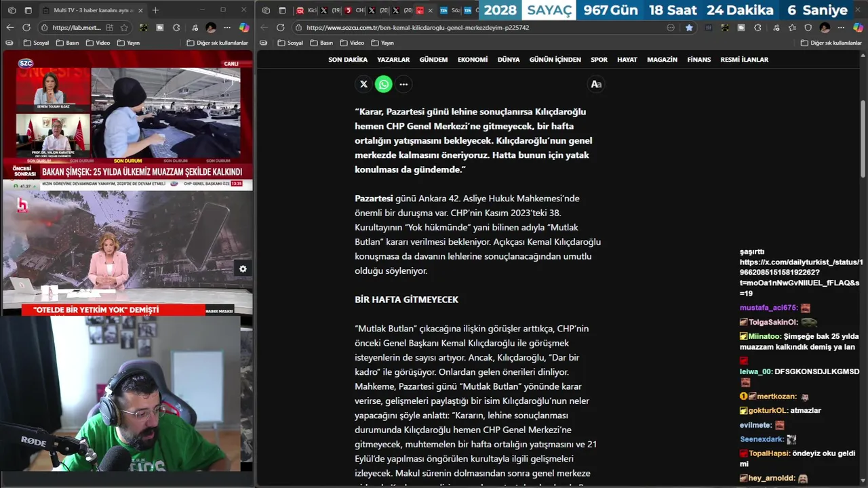The width and height of the screenshot is (868, 488).
Task: Open Basın folder in Multi TV window
Action: 68,43
